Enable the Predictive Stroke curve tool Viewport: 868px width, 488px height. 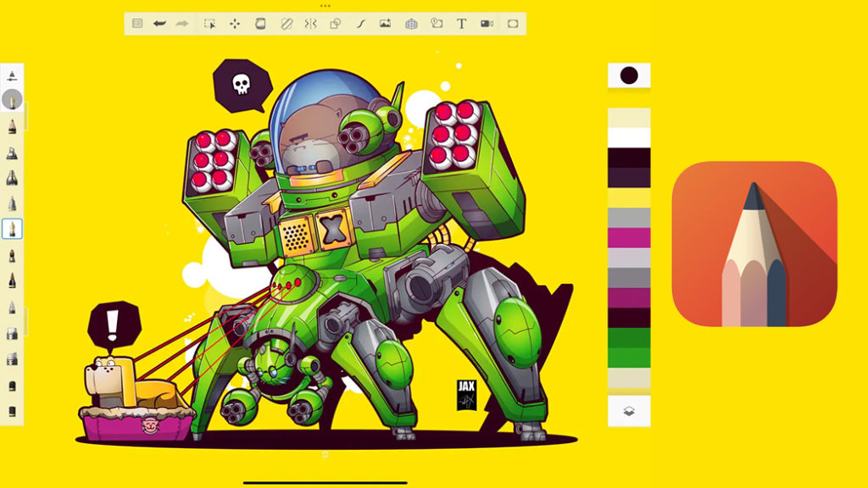[360, 24]
